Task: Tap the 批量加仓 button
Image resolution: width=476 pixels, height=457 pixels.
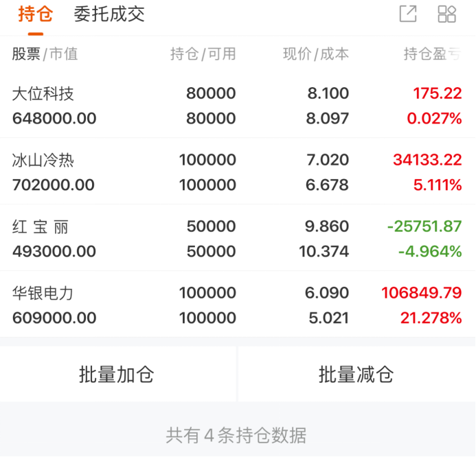Action: point(117,374)
